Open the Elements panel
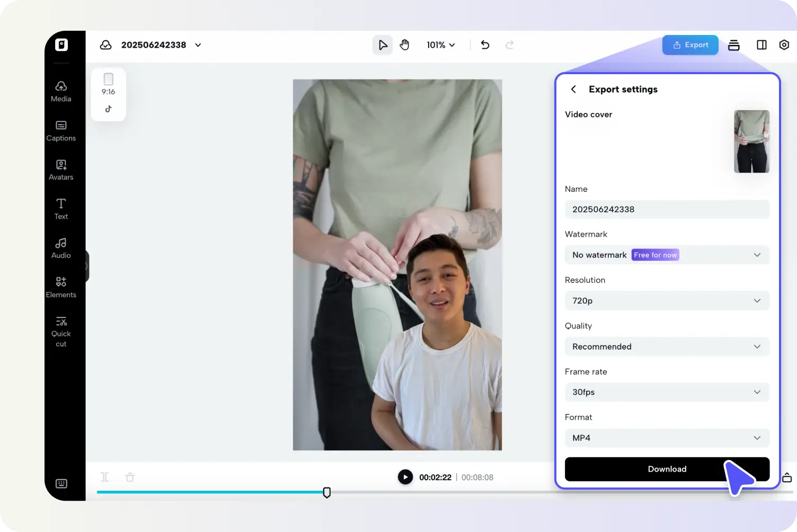 pos(60,287)
